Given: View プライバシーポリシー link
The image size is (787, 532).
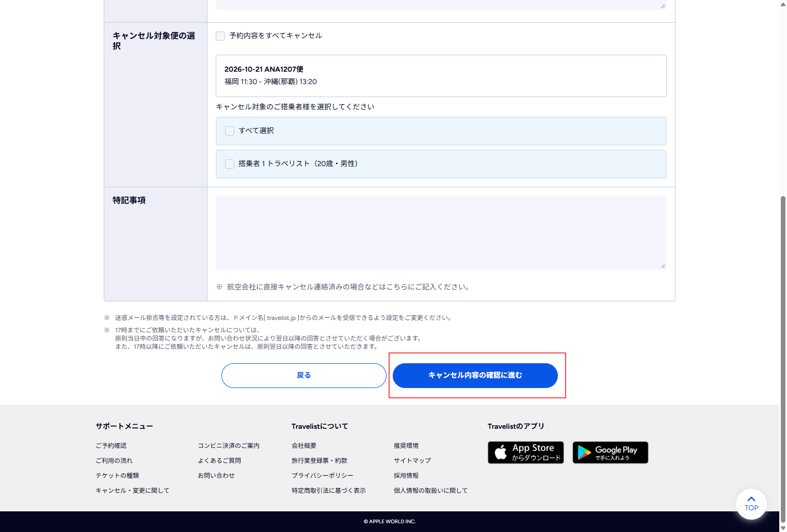Looking at the screenshot, I should 323,476.
